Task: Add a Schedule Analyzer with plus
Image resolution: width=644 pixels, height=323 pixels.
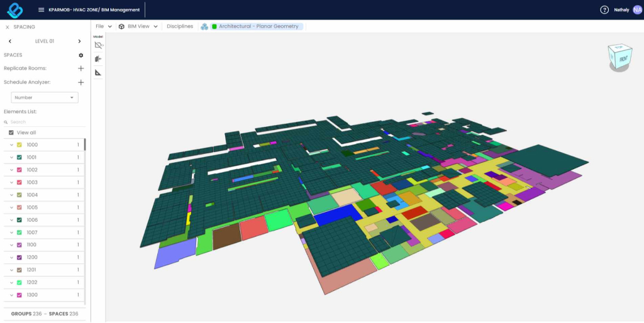Action: (x=80, y=82)
